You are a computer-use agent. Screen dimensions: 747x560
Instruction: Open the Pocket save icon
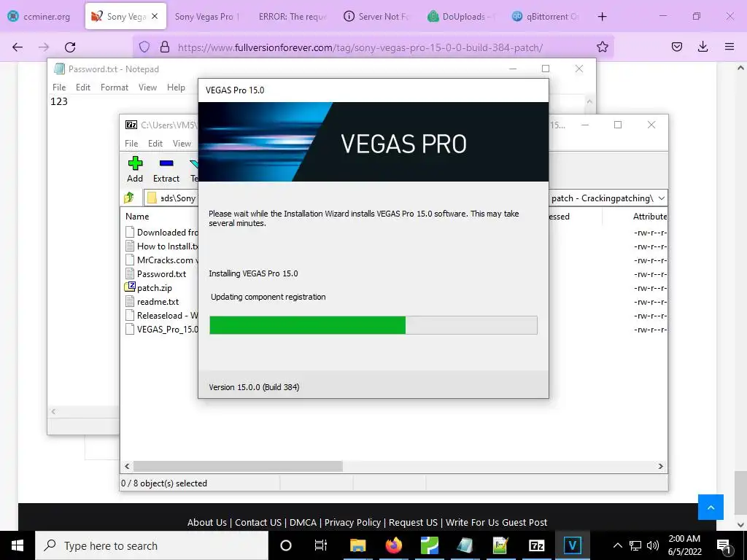coord(676,47)
